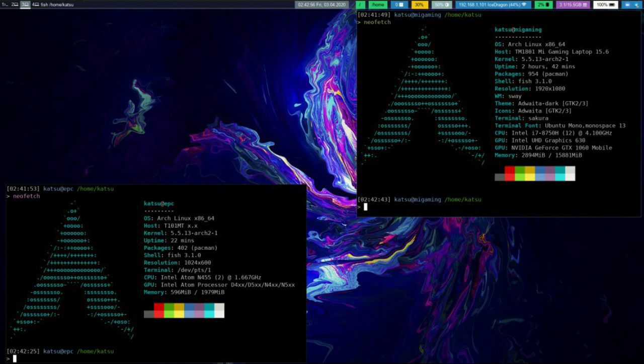Click the gray color block in epc neofetch
This screenshot has width=644, height=364.
pos(149,314)
